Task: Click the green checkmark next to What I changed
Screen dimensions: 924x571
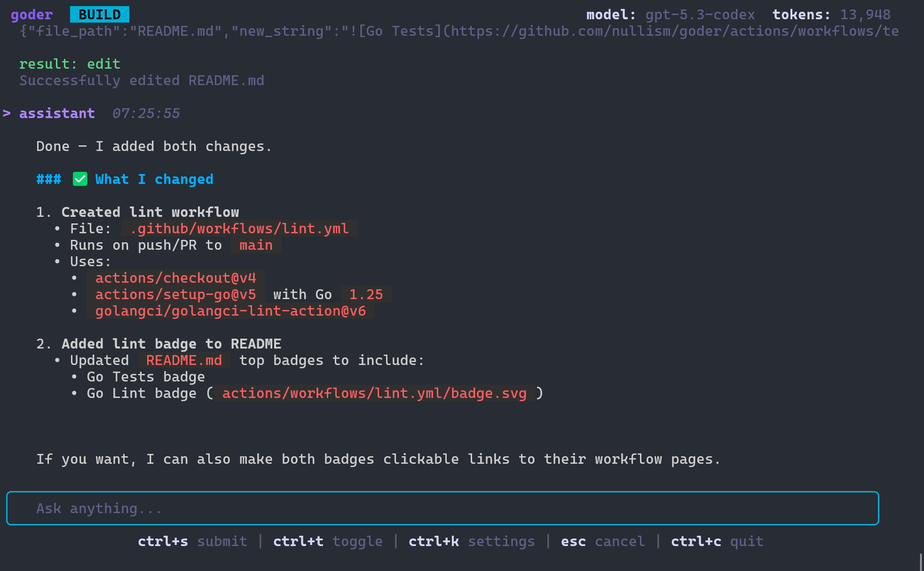Action: 80,179
